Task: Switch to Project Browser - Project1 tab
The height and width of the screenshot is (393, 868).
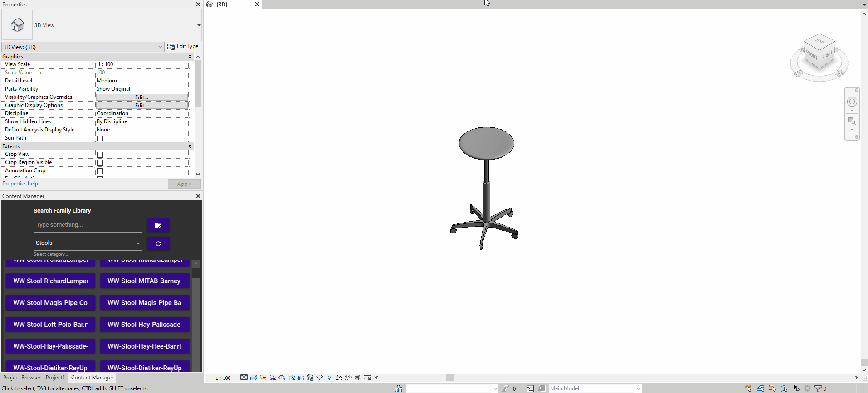Action: coord(34,378)
